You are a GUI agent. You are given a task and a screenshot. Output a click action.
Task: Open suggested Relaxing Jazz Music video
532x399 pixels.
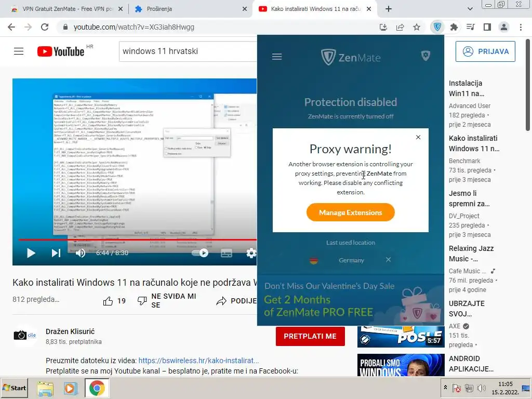point(471,254)
